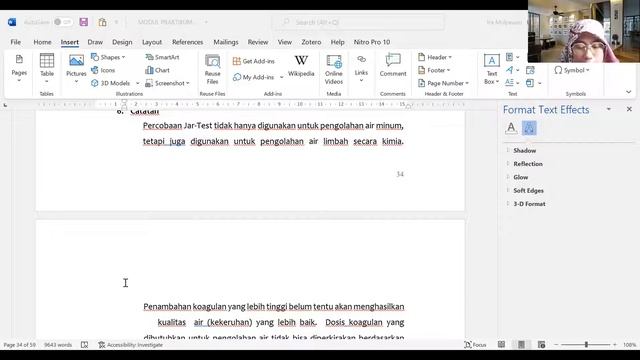The image size is (640, 360).
Task: Expand My Add-ins dropdown arrow
Action: 282,77
